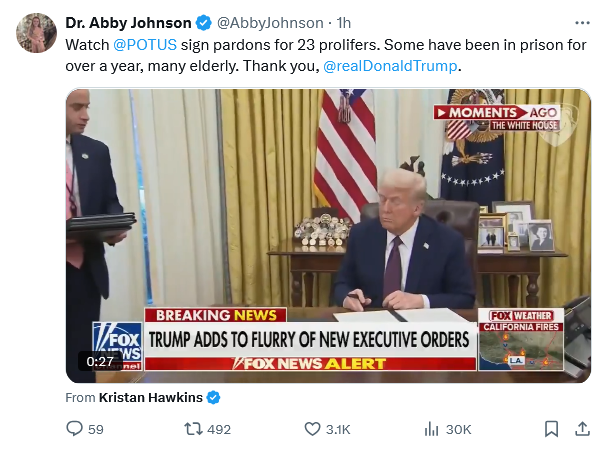Open Kristan Hawkins source profile link
Screen dimensions: 609x450
pyautogui.click(x=151, y=398)
